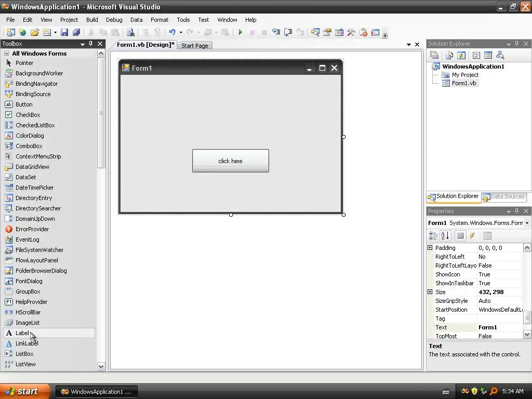Save the file with the floppy disk icon
The height and width of the screenshot is (399, 532).
tap(64, 32)
